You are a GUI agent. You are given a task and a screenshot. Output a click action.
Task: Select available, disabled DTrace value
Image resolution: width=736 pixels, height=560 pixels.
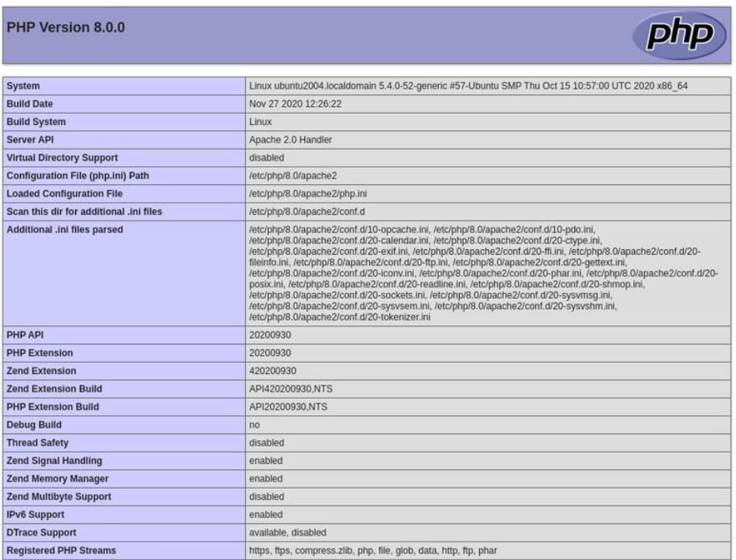(288, 532)
